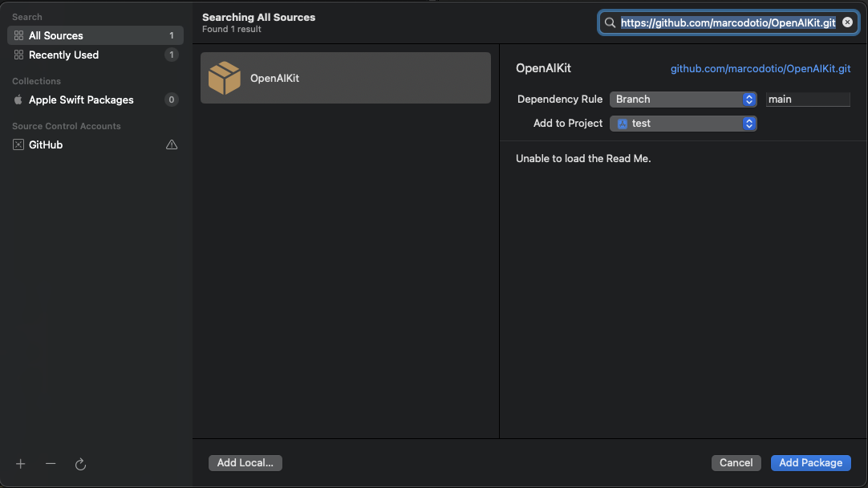Click the GitHub account warning triangle
This screenshot has height=488, width=868.
click(172, 144)
